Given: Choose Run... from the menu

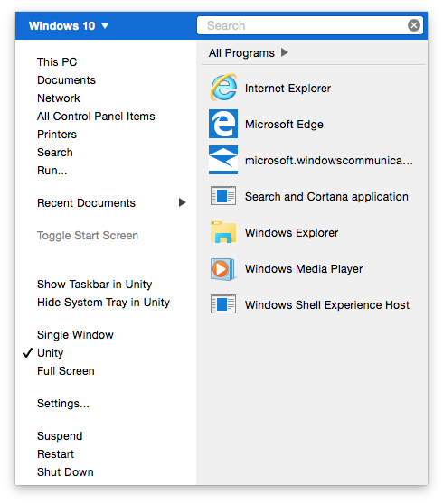Looking at the screenshot, I should point(52,170).
